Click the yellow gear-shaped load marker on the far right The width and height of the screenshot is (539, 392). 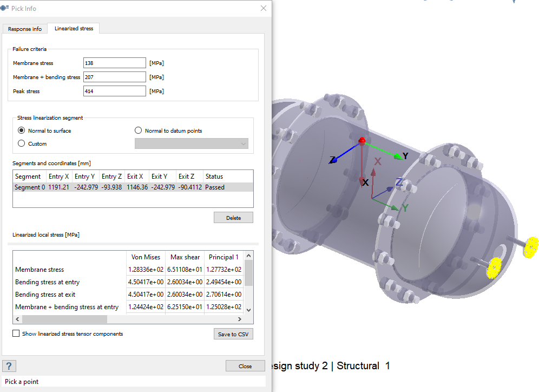(533, 247)
